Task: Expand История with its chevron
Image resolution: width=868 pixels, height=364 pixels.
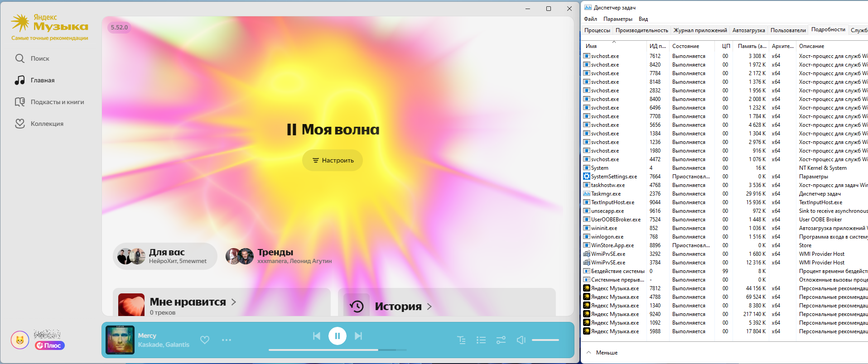Action: click(x=429, y=307)
